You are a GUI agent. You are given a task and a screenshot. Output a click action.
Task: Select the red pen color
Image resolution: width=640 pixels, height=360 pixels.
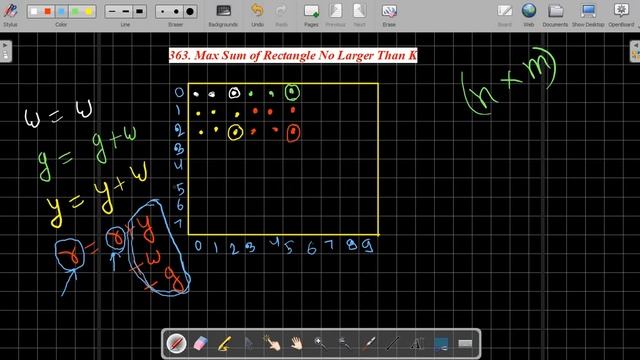pyautogui.click(x=48, y=11)
